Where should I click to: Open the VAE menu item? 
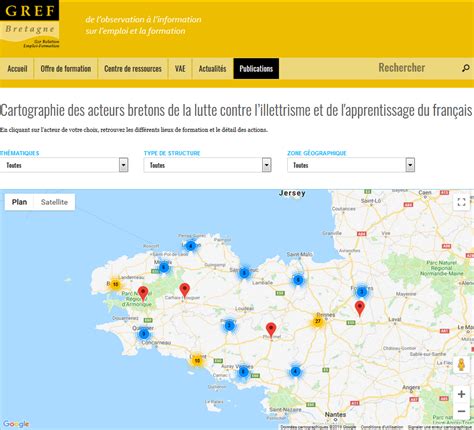coord(180,69)
